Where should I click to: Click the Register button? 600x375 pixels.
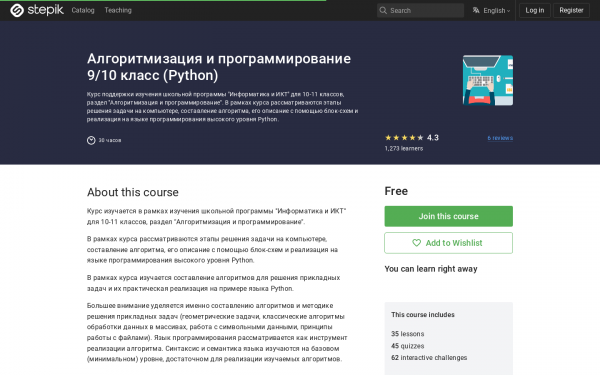[x=571, y=10]
